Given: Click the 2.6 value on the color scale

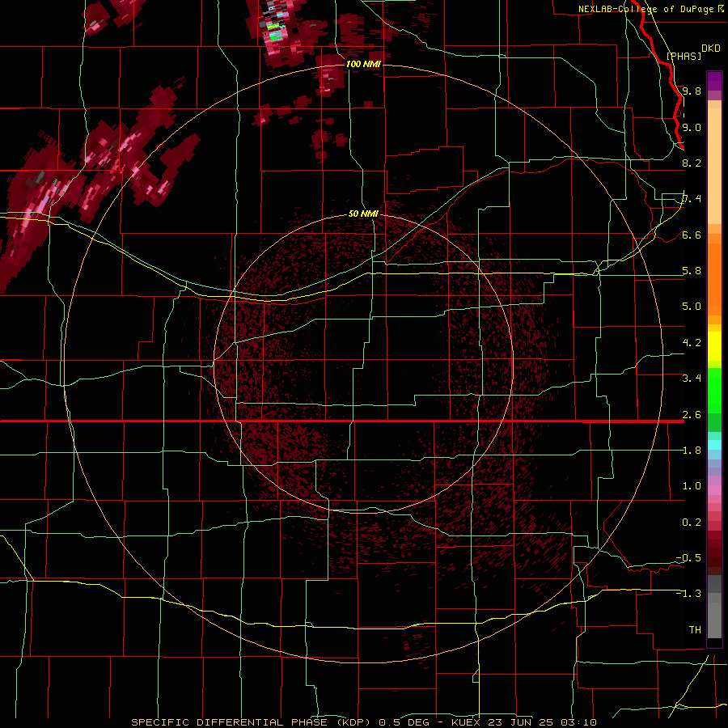Looking at the screenshot, I should (x=692, y=415).
